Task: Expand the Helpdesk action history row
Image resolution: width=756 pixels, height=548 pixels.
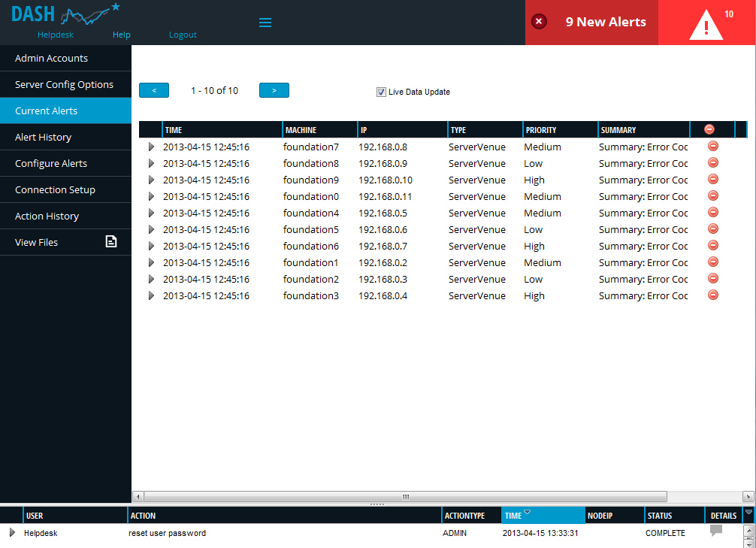Action: (12, 532)
